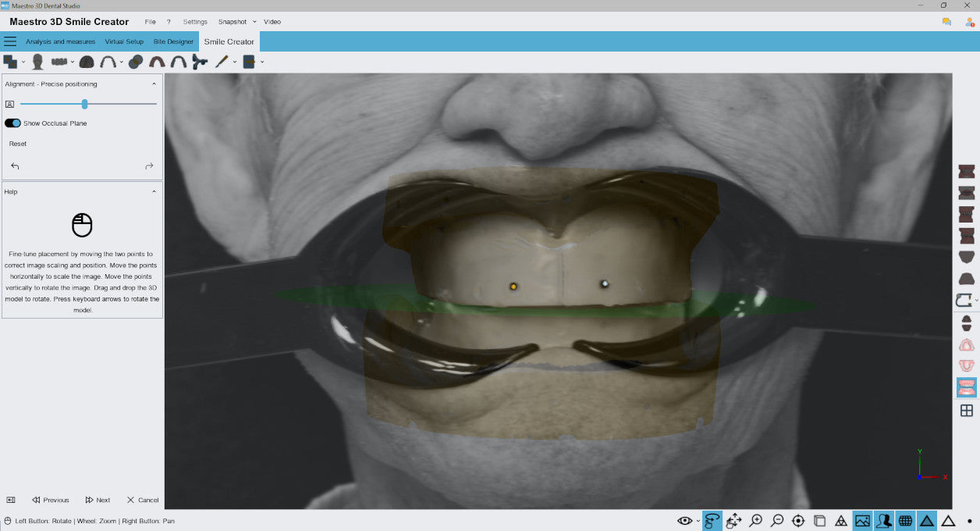Image resolution: width=980 pixels, height=531 pixels.
Task: Click the Next button
Action: [x=98, y=500]
